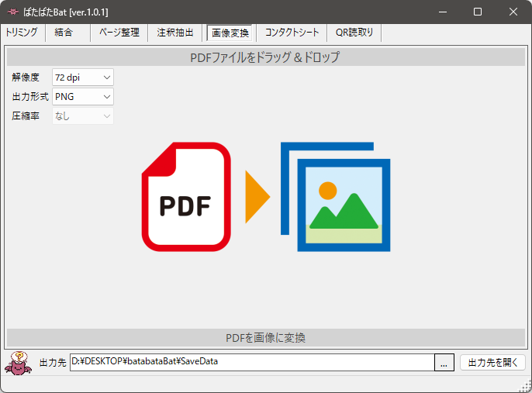Open the ページ整理 tab
The height and width of the screenshot is (393, 532).
(119, 33)
